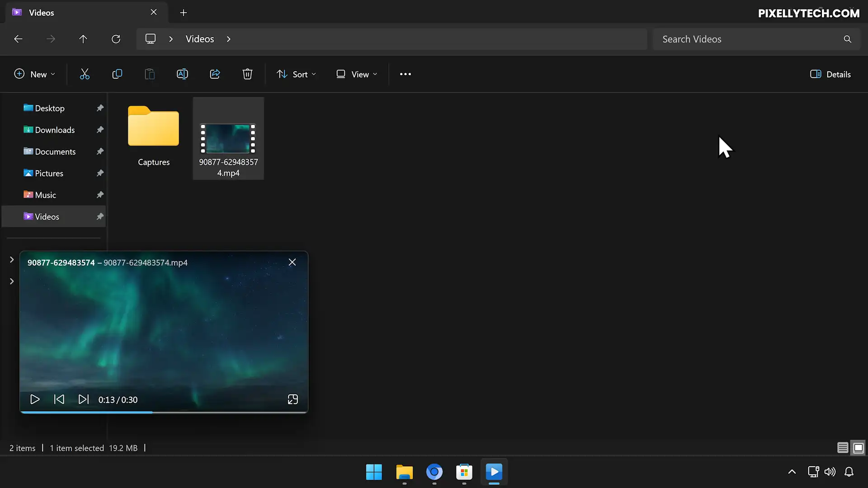Image resolution: width=868 pixels, height=488 pixels.
Task: Seek on the video progress bar
Action: coord(164,412)
